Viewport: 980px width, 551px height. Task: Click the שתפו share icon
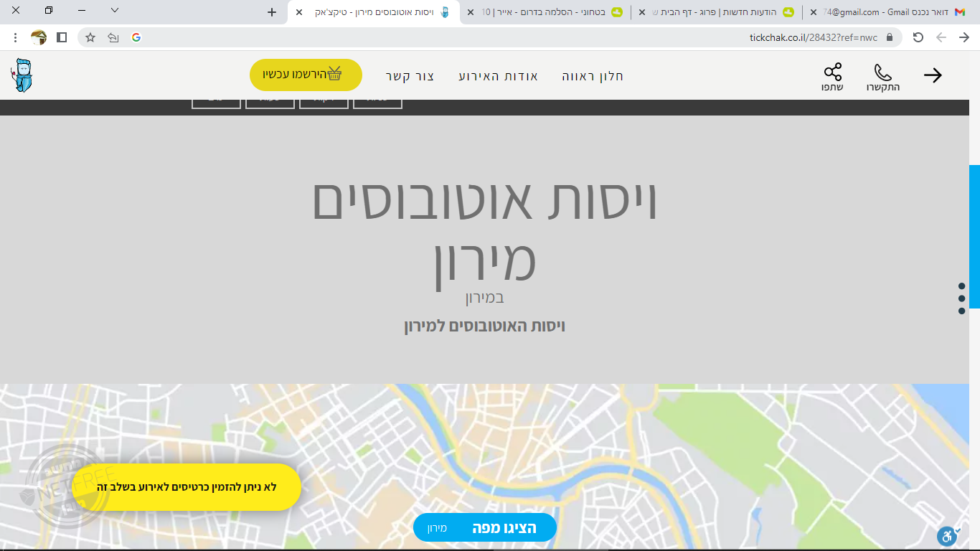coord(832,77)
